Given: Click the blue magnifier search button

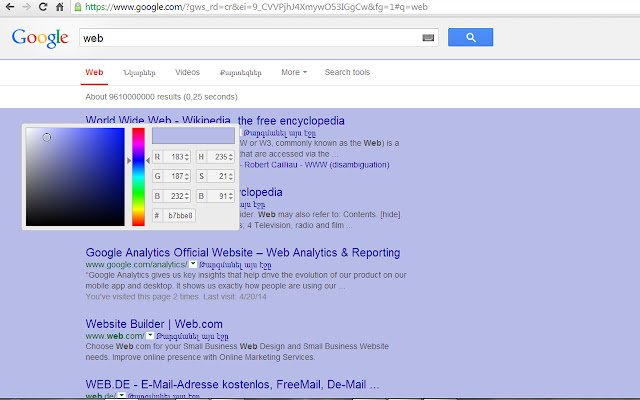Looking at the screenshot, I should click(470, 37).
